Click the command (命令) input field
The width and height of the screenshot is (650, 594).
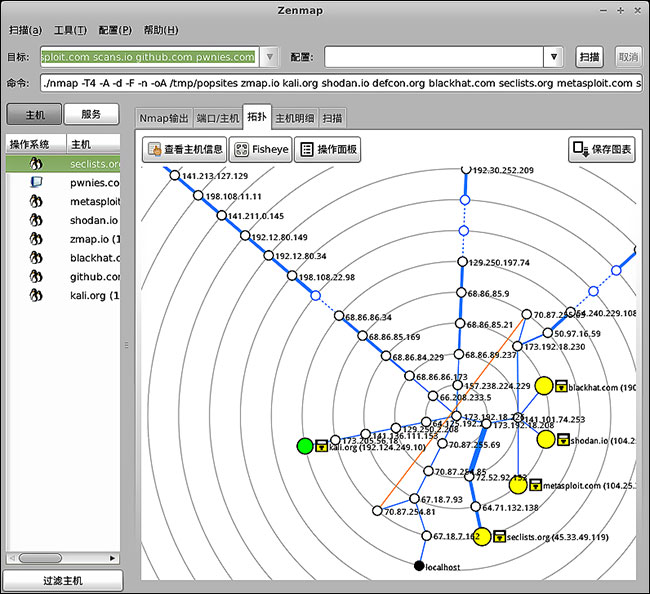coord(341,83)
